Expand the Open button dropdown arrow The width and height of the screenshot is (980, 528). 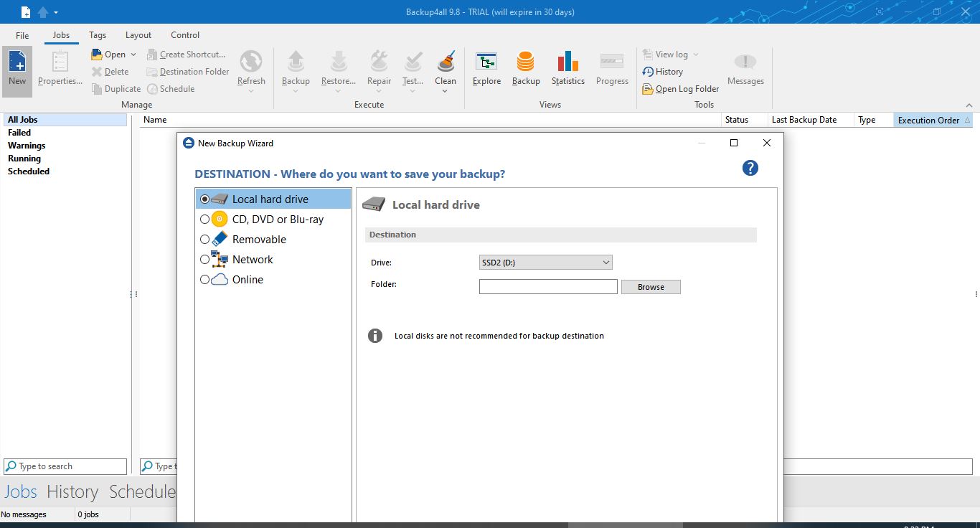point(133,55)
